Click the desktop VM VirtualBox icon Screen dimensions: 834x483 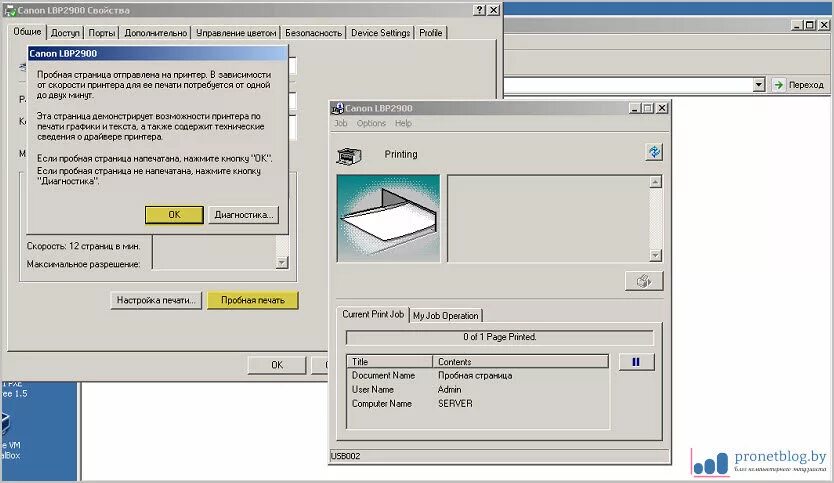pos(8,436)
